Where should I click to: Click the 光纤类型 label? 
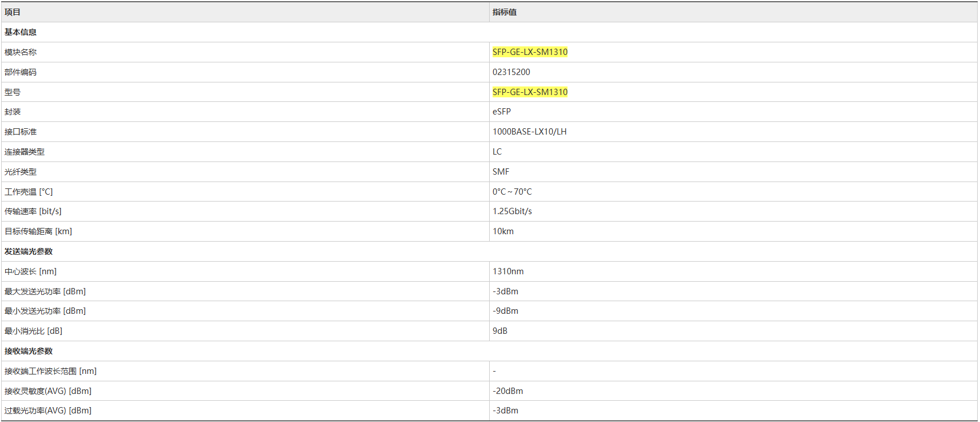pyautogui.click(x=21, y=172)
